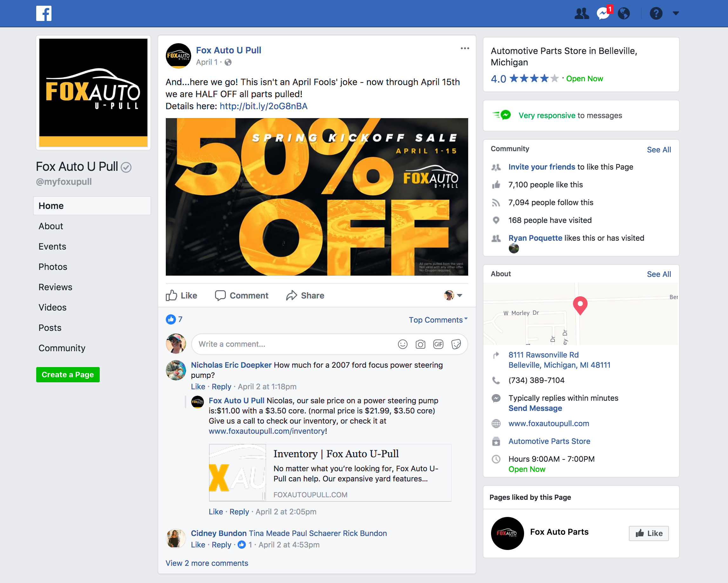Click the Facebook logo in header
This screenshot has width=728, height=583.
44,14
